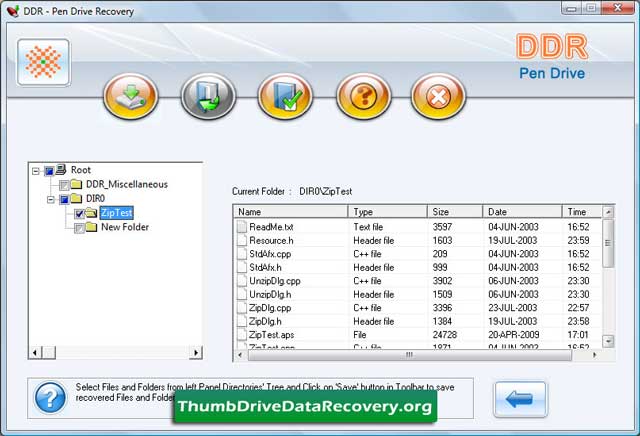Click the time value 22:57
This screenshot has height=436, width=640.
(x=578, y=308)
